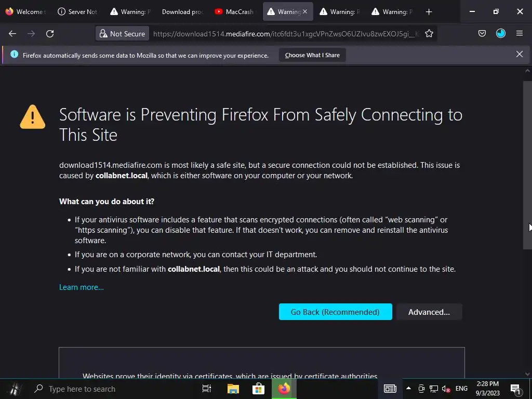Click the yellow warning triangle icon
532x399 pixels.
33,117
